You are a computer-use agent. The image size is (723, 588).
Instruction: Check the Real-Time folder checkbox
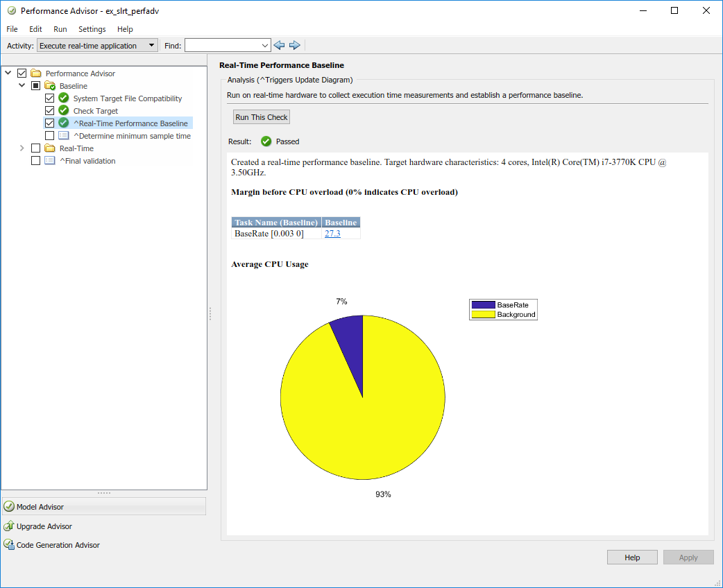(x=35, y=148)
